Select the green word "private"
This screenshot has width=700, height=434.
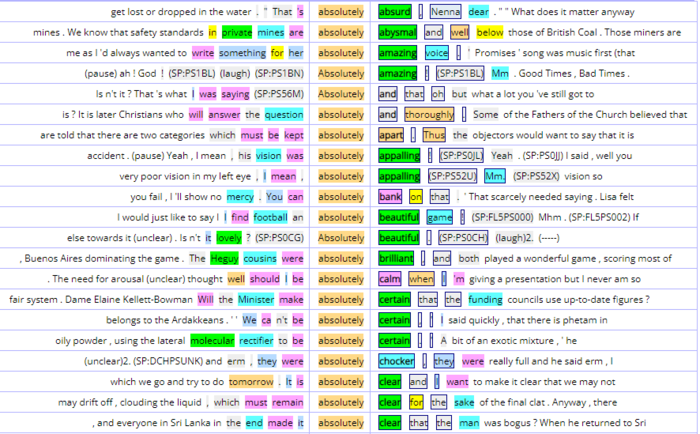[x=237, y=33]
